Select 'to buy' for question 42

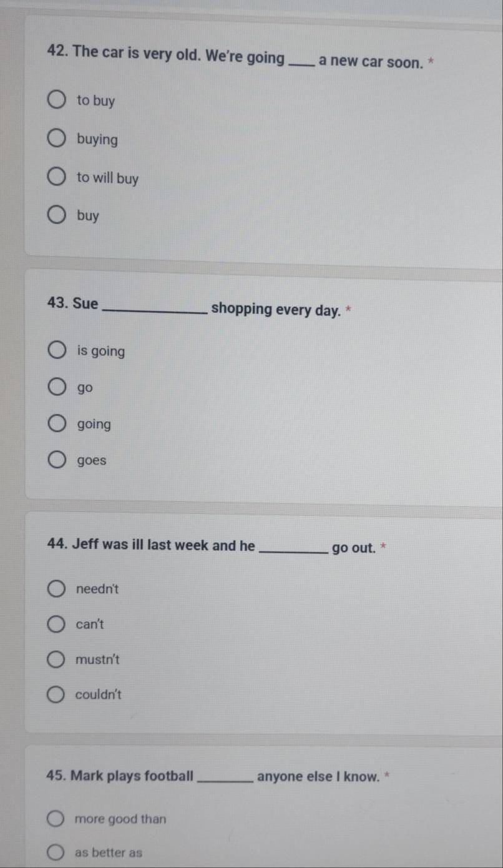[57, 100]
